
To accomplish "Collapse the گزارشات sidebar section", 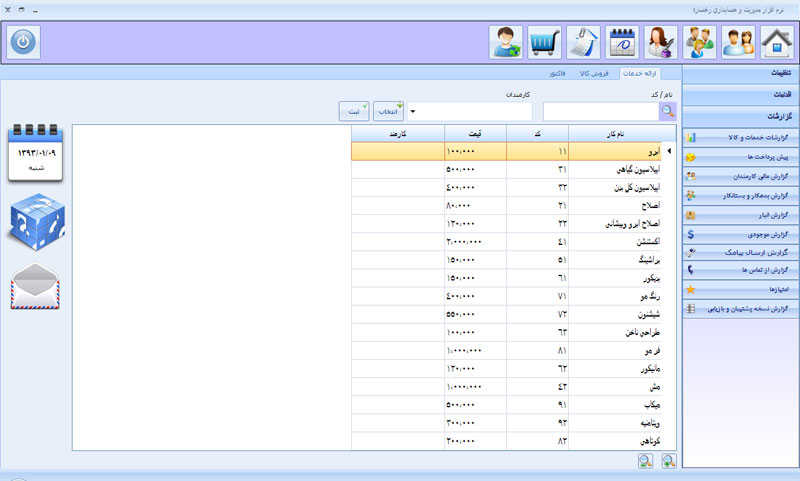I will tap(741, 117).
